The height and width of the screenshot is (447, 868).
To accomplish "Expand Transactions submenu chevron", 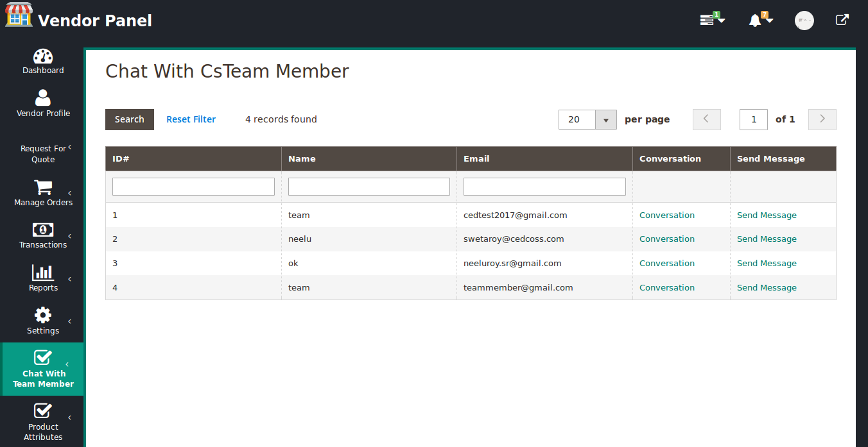I will click(x=69, y=236).
